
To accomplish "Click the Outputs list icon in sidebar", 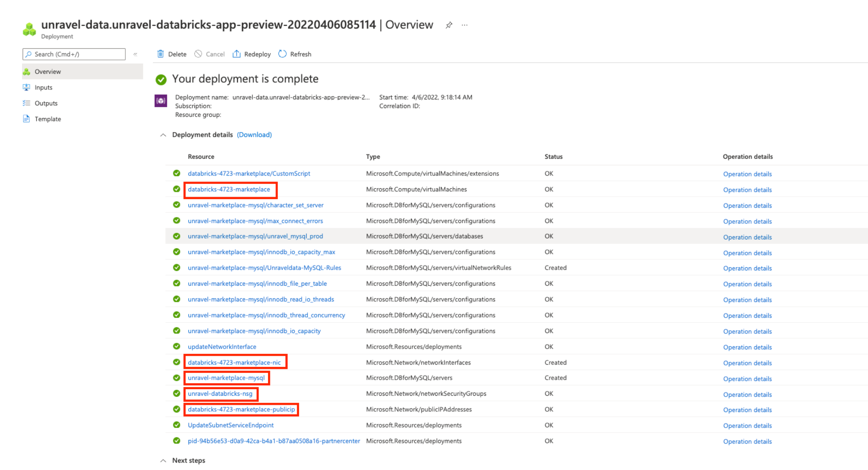I will click(26, 103).
